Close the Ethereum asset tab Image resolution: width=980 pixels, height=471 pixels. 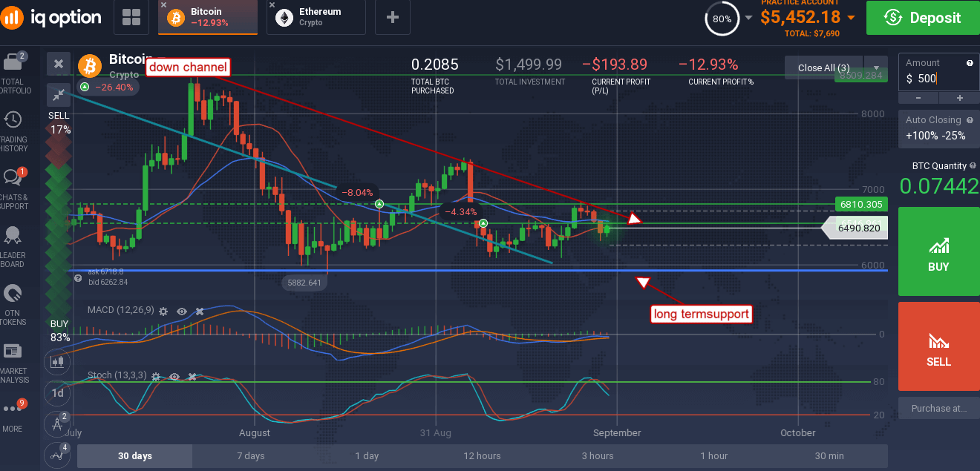tap(272, 6)
